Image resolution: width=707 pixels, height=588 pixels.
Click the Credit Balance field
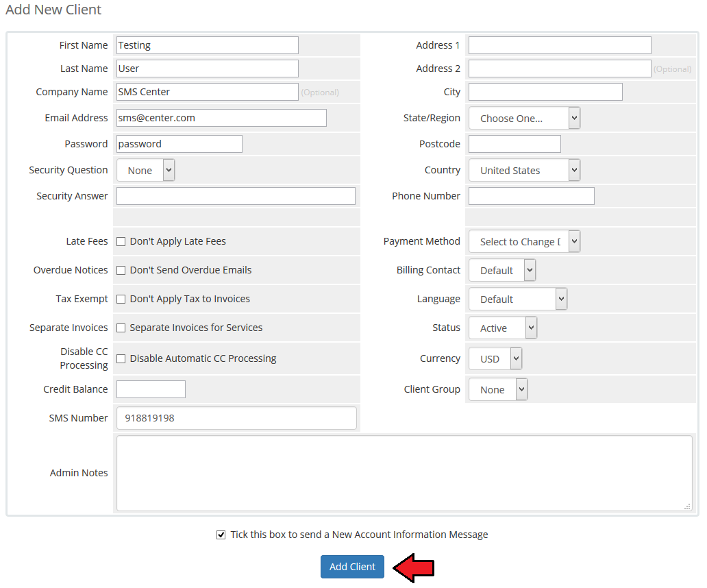[151, 389]
